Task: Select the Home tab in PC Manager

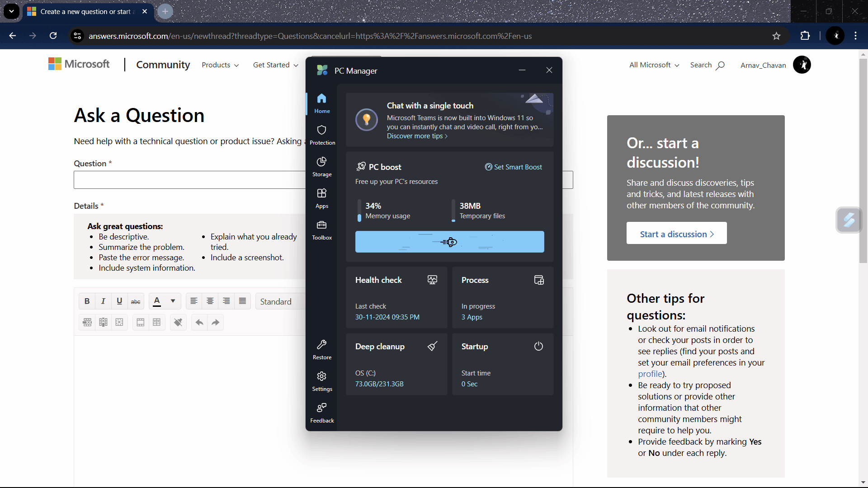Action: (322, 103)
